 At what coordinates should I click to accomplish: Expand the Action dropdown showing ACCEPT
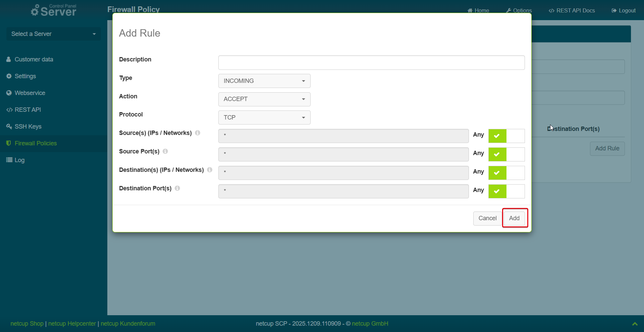(264, 99)
